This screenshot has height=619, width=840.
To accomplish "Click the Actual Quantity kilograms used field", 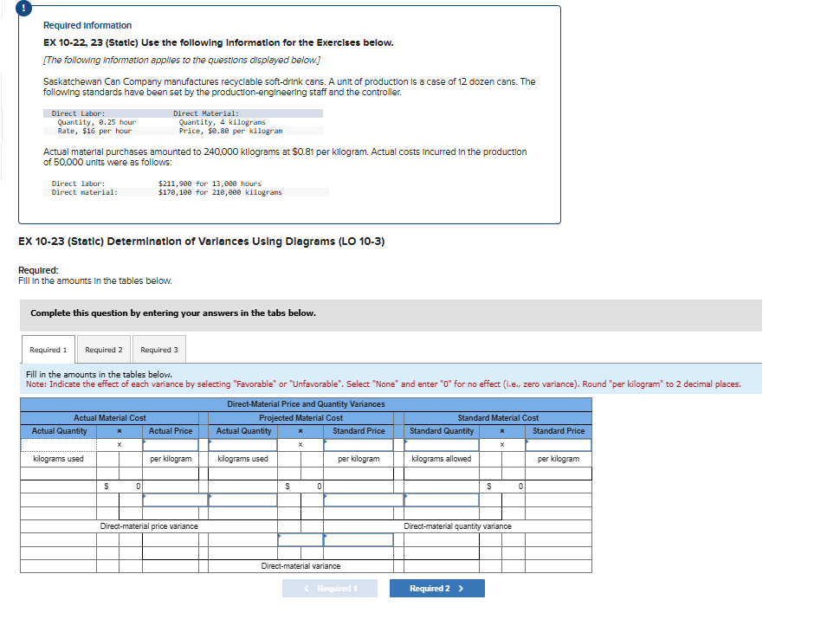I will click(57, 443).
